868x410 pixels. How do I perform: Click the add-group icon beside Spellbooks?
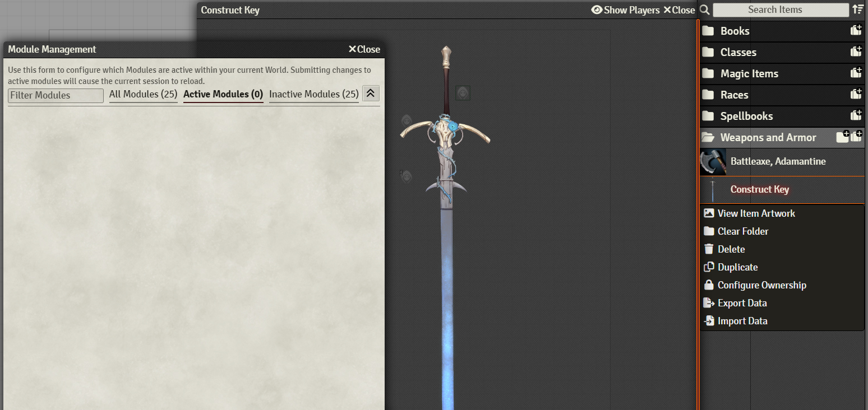[x=856, y=115]
